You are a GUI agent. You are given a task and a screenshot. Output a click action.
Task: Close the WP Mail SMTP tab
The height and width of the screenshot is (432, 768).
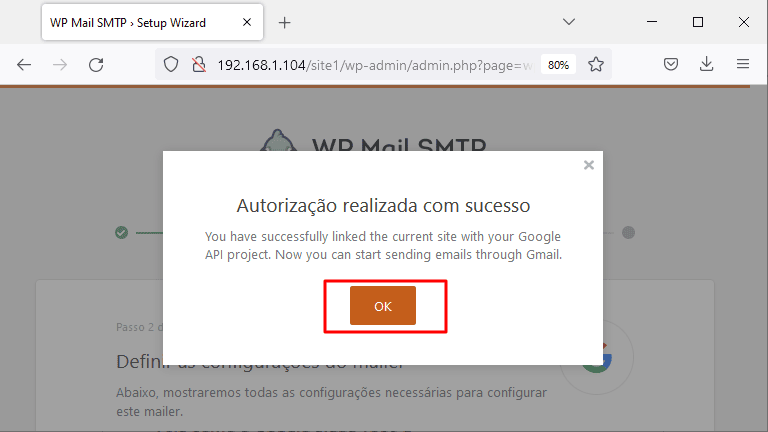pos(247,22)
